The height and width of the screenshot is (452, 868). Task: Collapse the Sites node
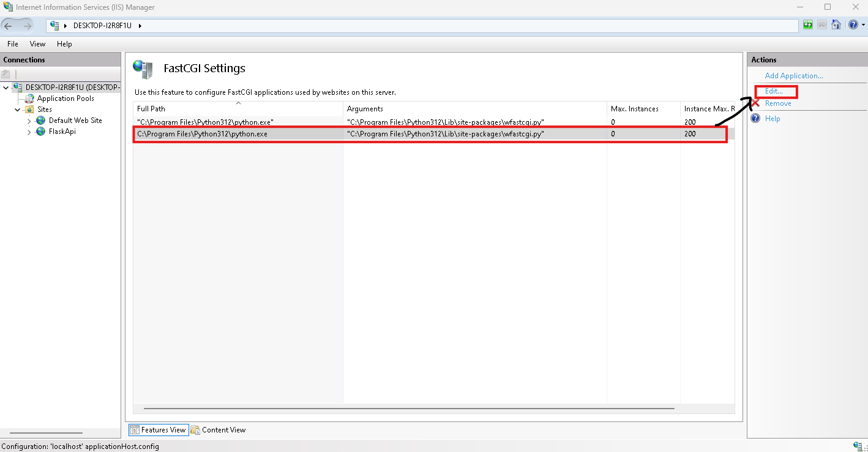18,109
